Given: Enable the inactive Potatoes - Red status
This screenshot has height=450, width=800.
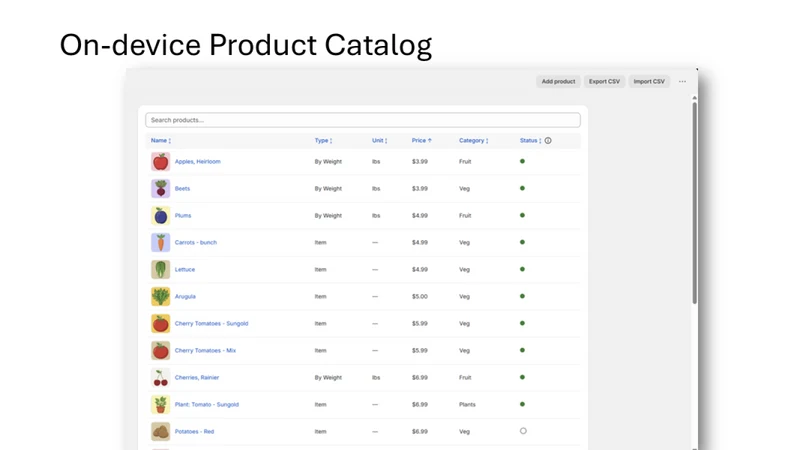Looking at the screenshot, I should point(523,431).
